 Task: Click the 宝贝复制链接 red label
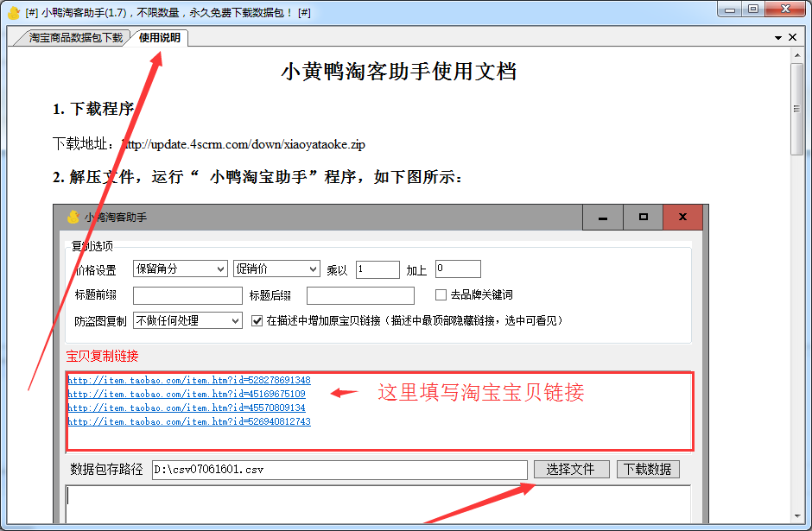coord(103,356)
